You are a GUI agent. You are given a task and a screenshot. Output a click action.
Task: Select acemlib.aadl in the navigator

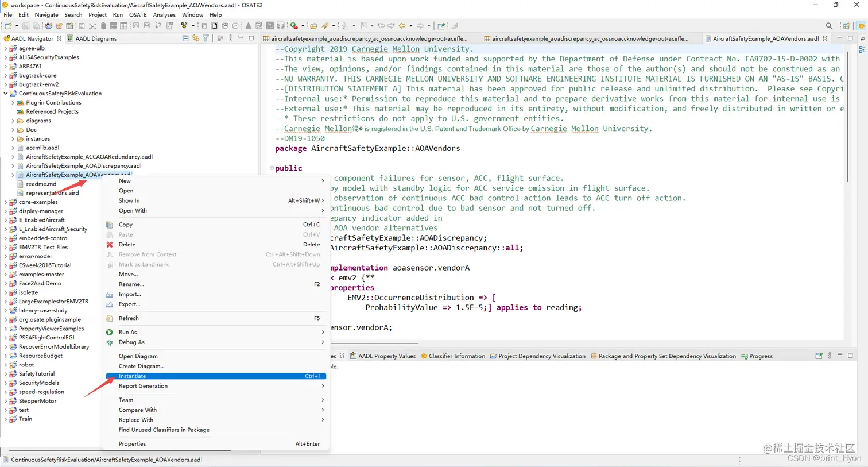click(42, 148)
